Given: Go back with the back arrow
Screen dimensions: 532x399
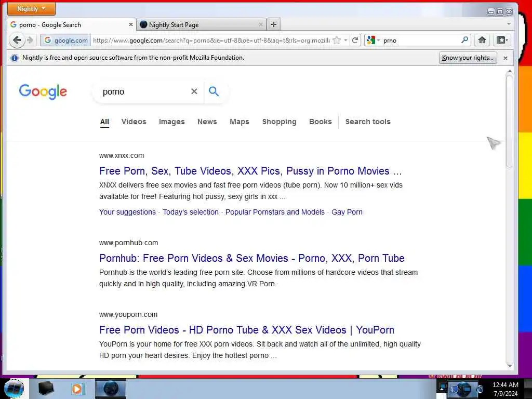Looking at the screenshot, I should coord(17,40).
